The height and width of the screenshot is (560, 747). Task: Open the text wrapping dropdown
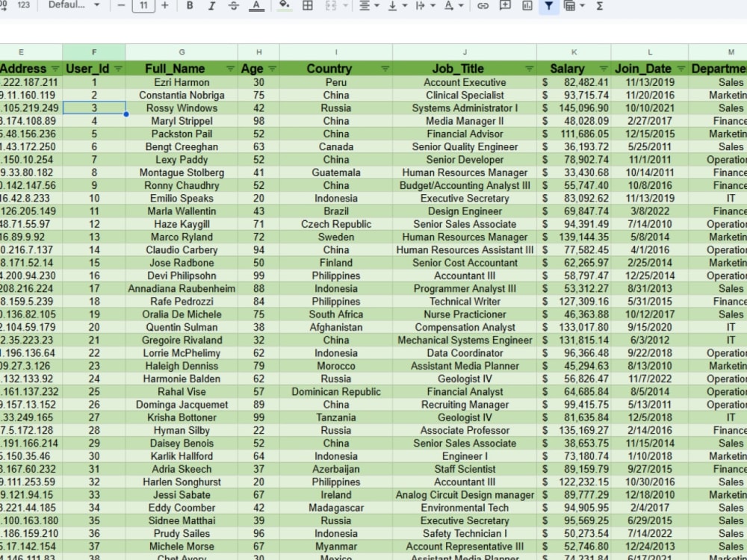click(x=425, y=6)
